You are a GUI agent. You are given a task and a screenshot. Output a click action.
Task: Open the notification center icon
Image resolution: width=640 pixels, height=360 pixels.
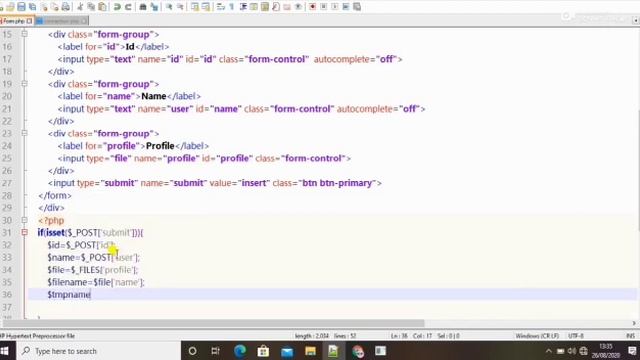[x=632, y=351]
